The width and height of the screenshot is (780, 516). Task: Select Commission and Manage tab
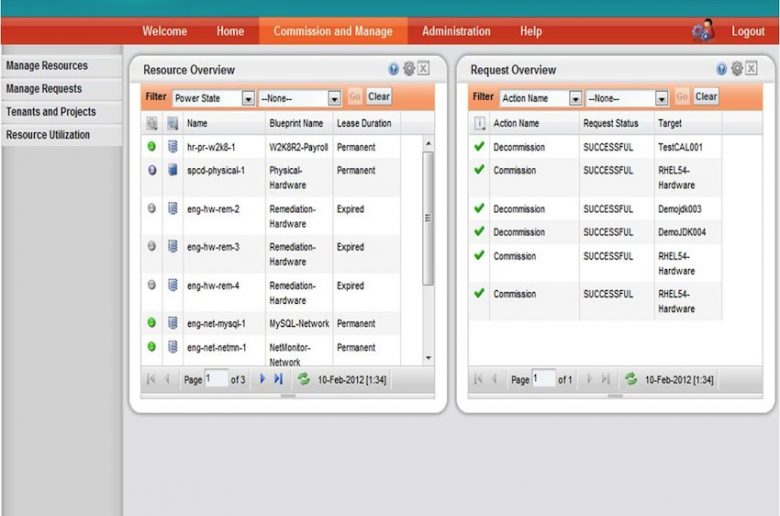333,31
